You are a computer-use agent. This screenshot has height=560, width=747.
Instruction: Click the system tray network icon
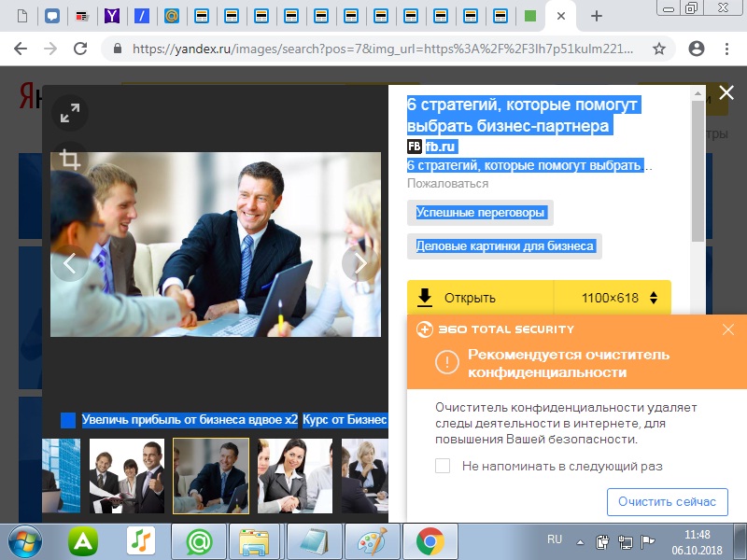(x=625, y=542)
